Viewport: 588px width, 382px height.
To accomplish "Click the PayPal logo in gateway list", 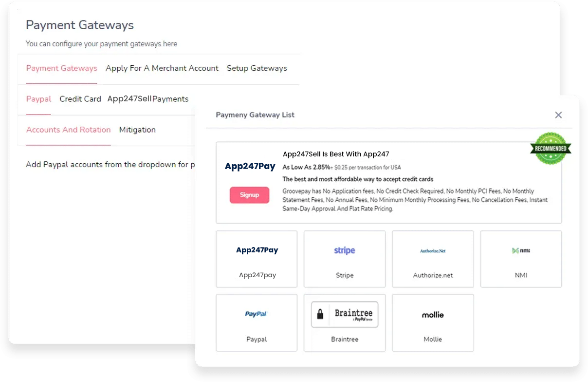I will [x=257, y=314].
